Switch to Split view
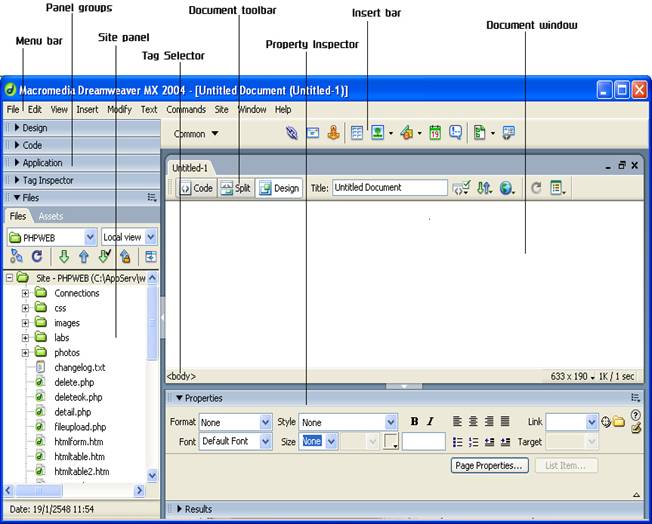 tap(236, 188)
